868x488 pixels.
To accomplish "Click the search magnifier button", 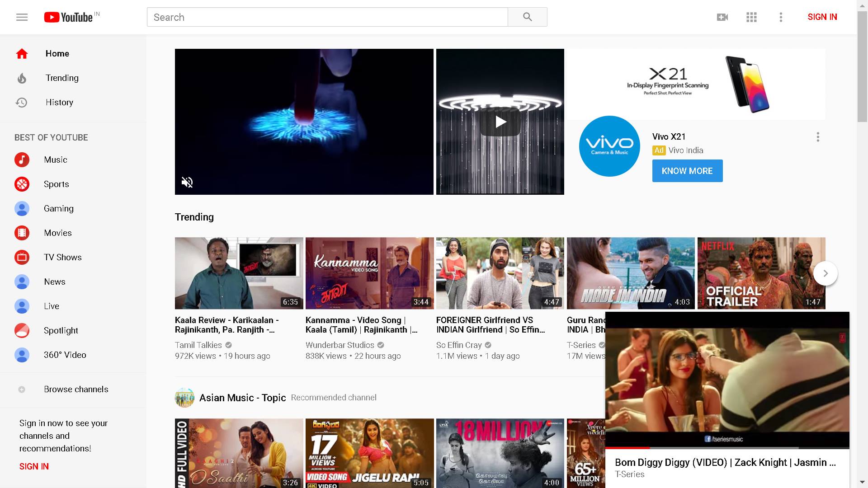I will (527, 17).
